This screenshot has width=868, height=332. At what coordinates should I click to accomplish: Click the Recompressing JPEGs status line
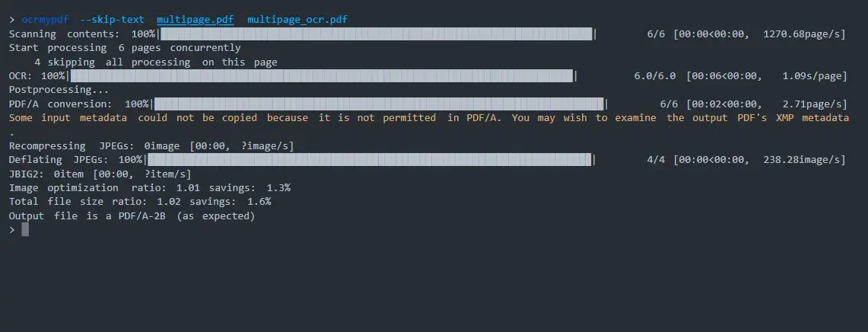point(151,146)
